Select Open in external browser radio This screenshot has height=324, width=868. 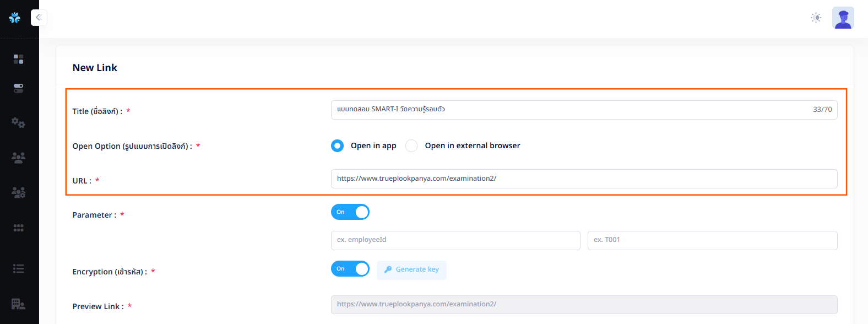[411, 145]
